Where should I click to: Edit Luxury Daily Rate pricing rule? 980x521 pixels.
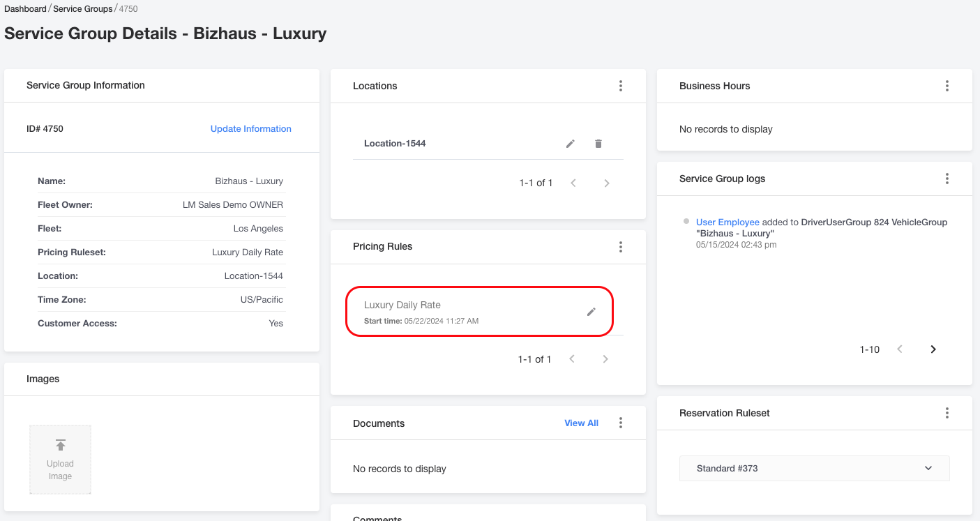click(591, 312)
